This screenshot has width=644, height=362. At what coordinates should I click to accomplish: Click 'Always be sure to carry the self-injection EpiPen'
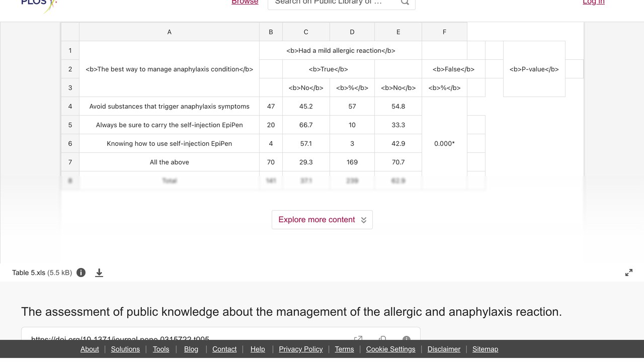tap(169, 125)
